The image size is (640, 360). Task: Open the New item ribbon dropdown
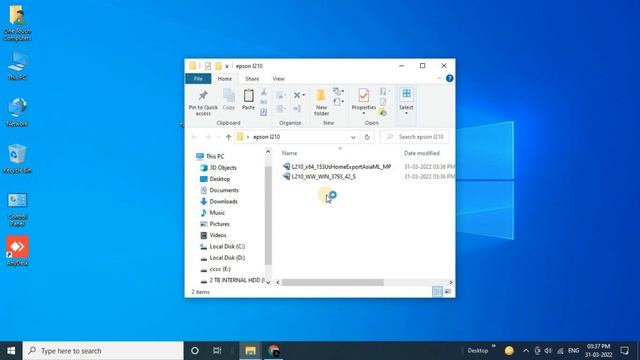click(x=338, y=91)
